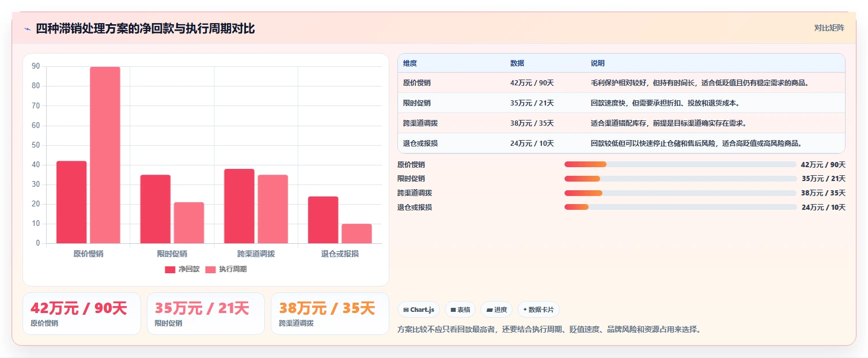Screen dimensions: 868x358
Task: Click the description starting 适合渠道错配库存
Action: [x=669, y=123]
